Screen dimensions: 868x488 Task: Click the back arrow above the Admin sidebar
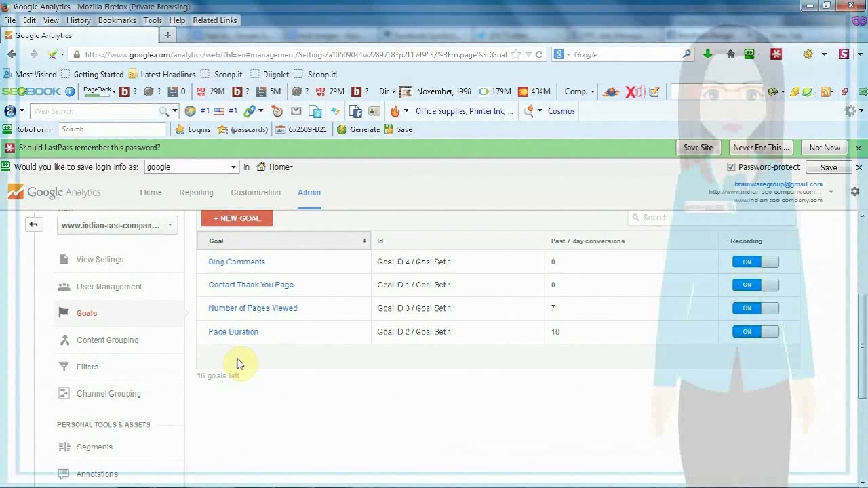33,224
